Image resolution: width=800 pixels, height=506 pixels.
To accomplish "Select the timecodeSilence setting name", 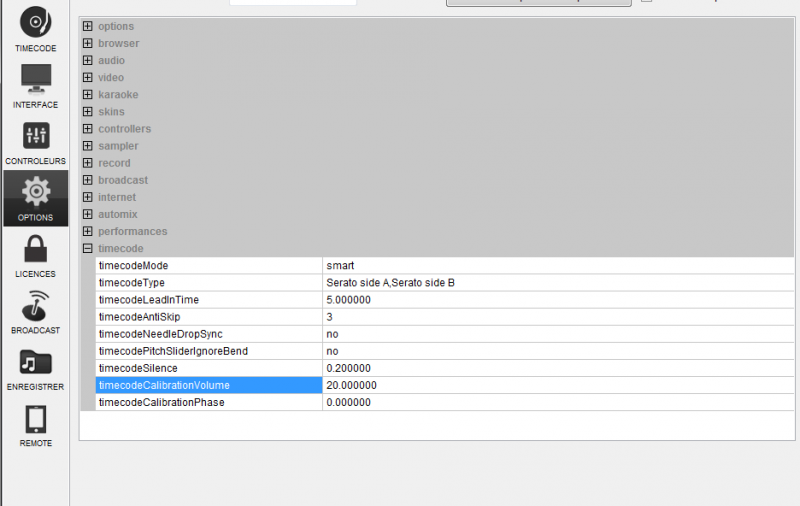I will click(x=138, y=369).
